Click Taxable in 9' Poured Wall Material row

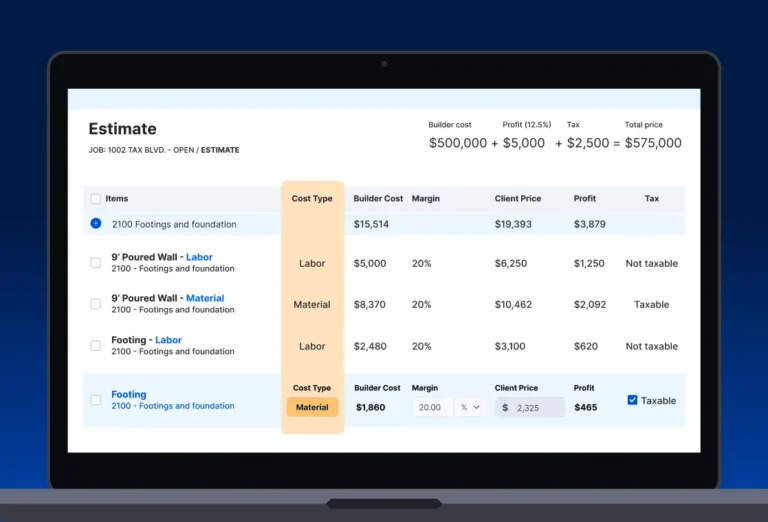tap(651, 305)
